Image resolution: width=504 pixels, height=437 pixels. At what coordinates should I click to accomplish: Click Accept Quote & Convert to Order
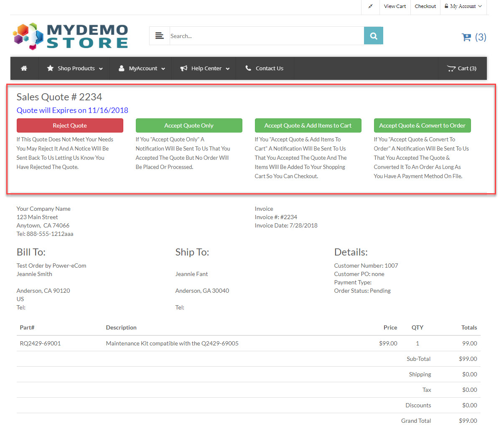(422, 125)
